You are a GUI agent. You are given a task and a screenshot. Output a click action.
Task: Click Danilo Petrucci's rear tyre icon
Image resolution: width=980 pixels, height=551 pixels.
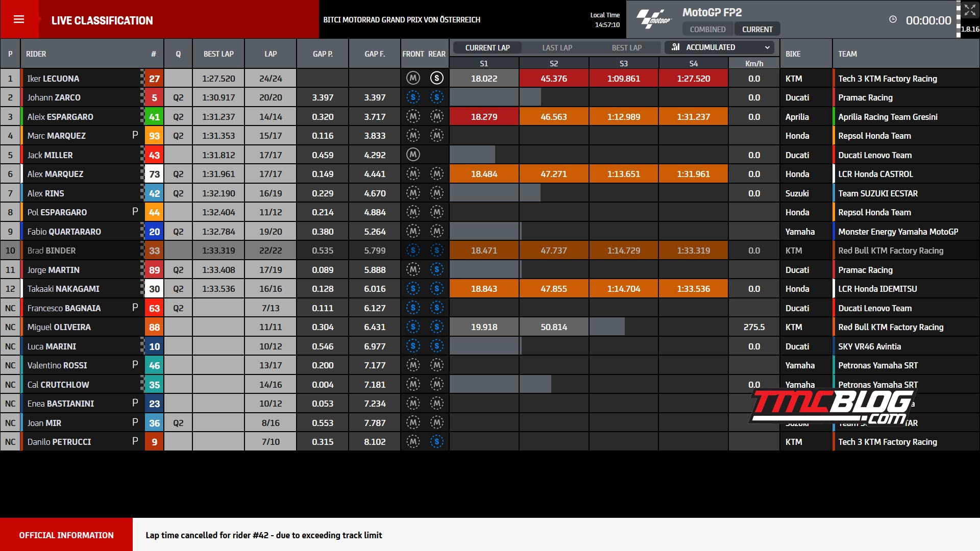click(x=436, y=441)
